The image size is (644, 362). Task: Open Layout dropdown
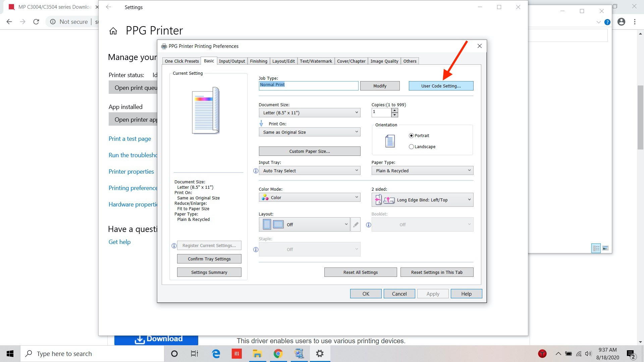click(304, 225)
